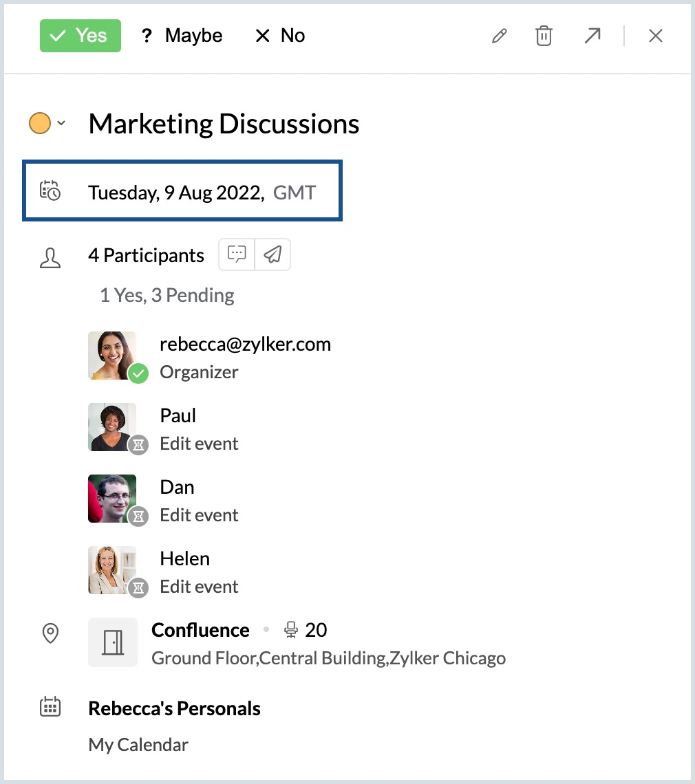Select Helen in participants list
This screenshot has width=695, height=784.
click(x=184, y=558)
